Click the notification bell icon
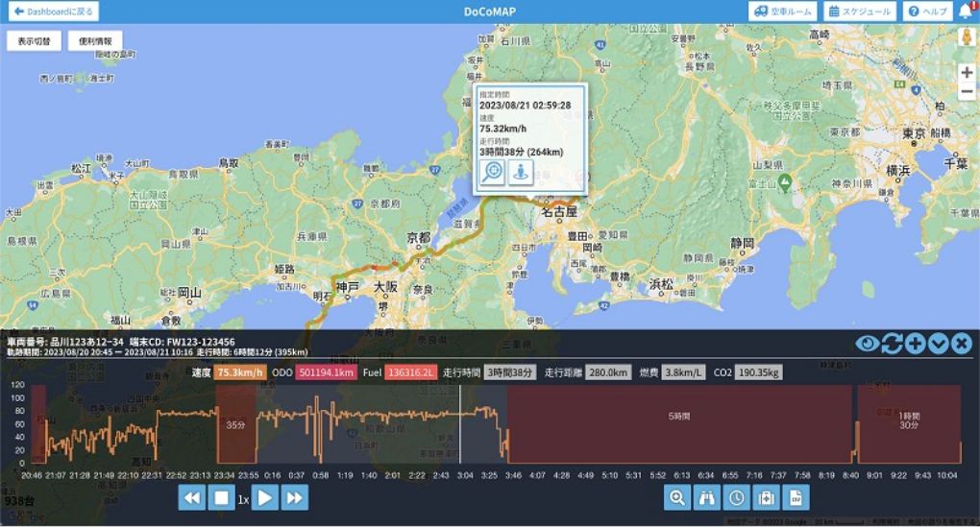 [966, 12]
